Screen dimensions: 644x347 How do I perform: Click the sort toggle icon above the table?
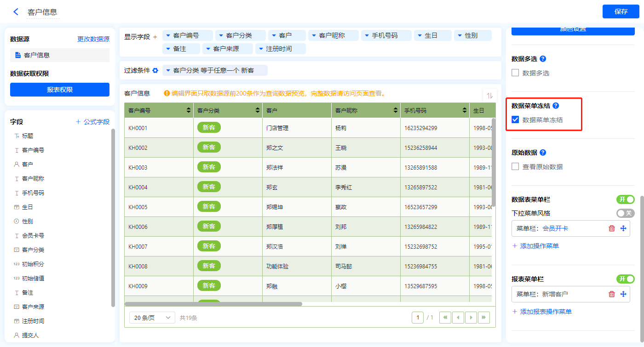tap(489, 96)
